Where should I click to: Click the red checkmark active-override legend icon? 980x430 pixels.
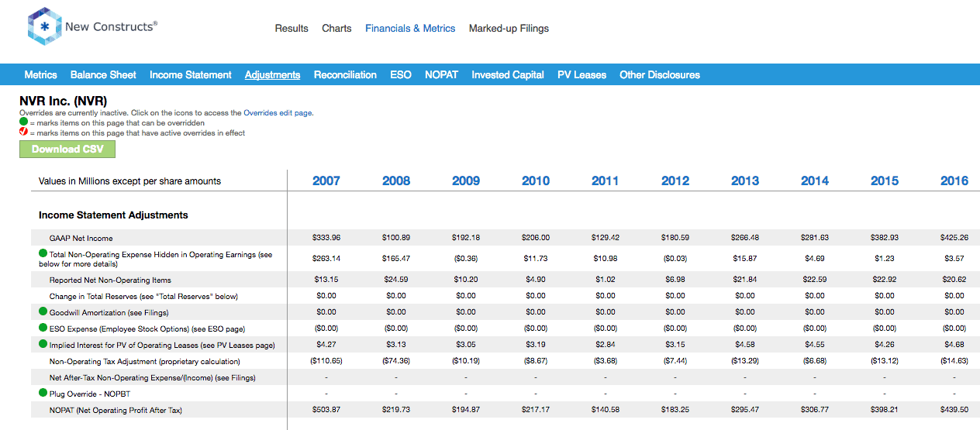tap(23, 132)
